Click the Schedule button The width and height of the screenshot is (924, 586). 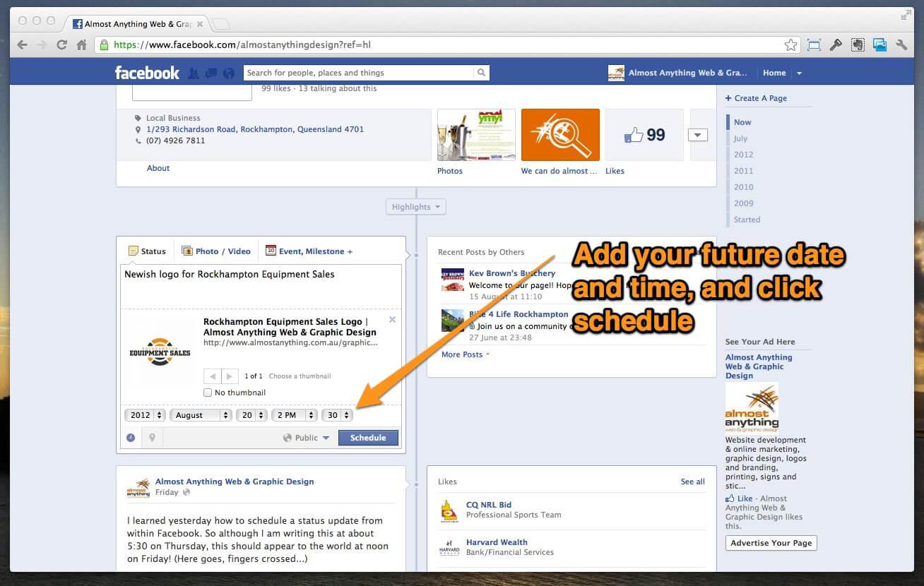(368, 438)
